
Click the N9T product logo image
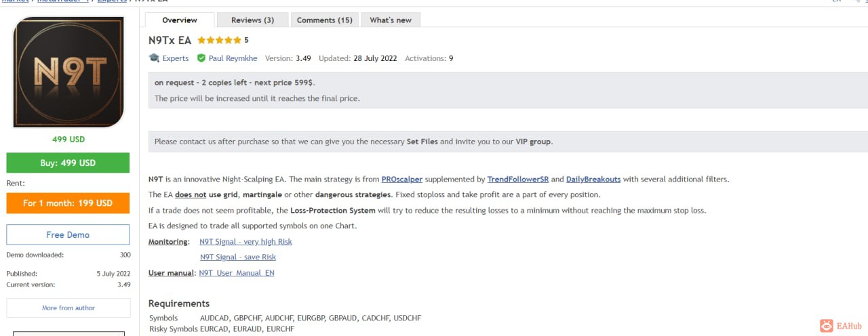(68, 72)
